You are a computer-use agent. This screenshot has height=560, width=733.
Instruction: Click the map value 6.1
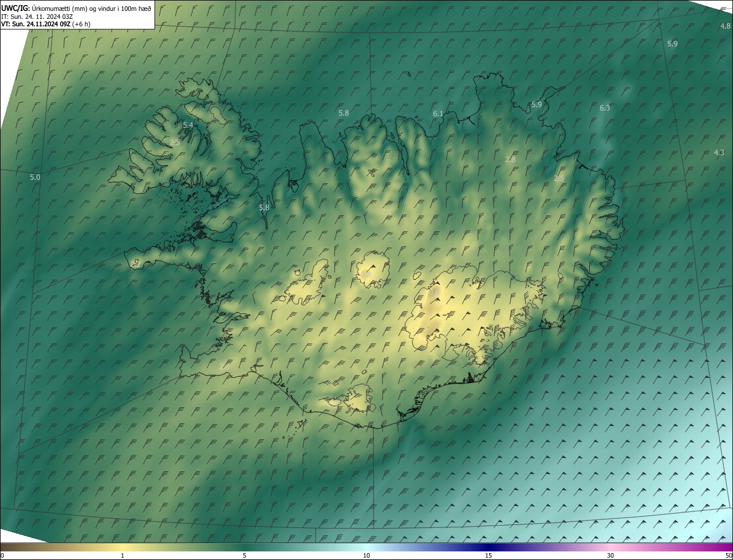438,113
